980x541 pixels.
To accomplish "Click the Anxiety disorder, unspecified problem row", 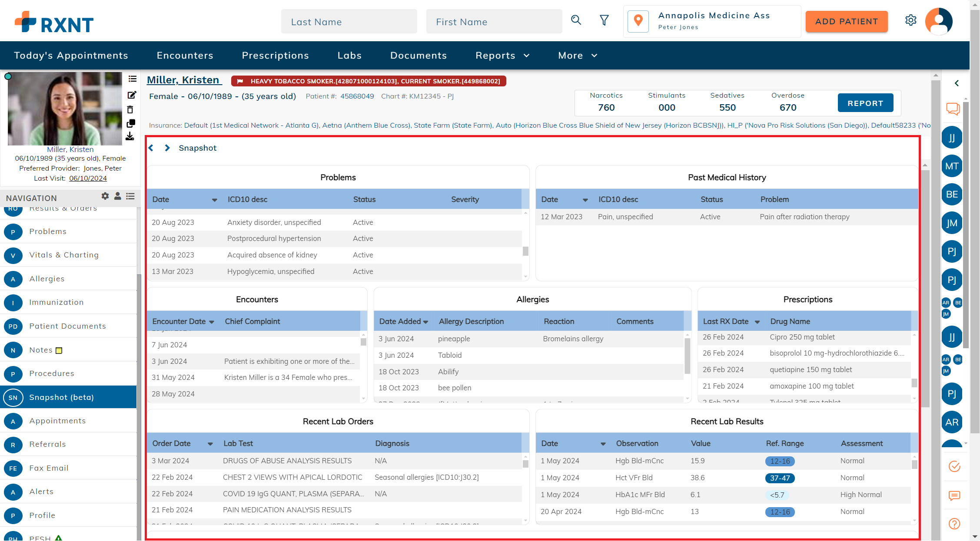I will click(335, 223).
